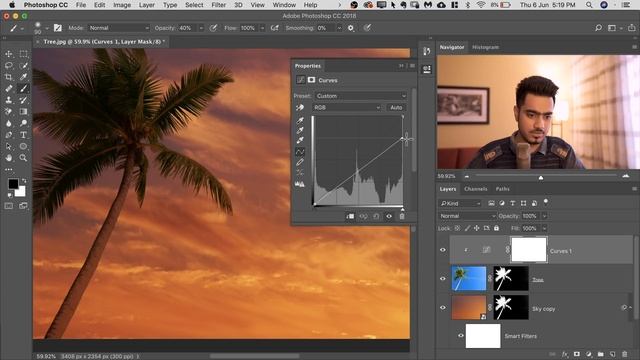Open the Flow value dropdown
The image size is (640, 360).
click(262, 28)
